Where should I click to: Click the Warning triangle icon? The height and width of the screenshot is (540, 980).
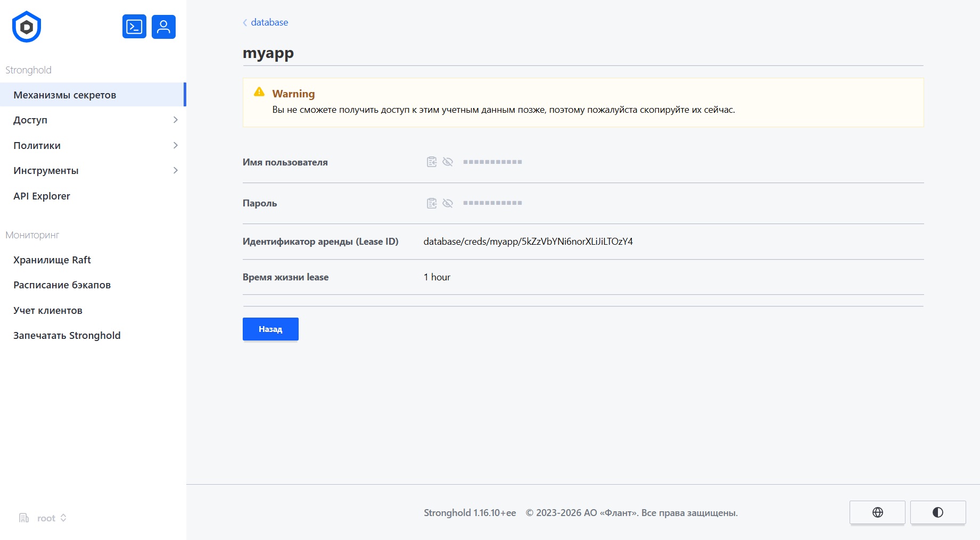click(x=259, y=92)
